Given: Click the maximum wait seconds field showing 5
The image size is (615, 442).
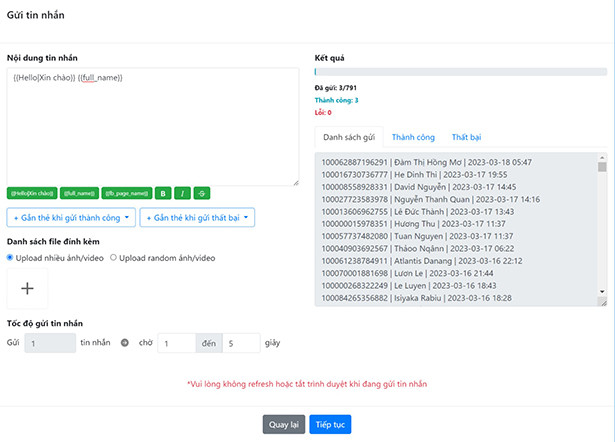Looking at the screenshot, I should click(241, 343).
